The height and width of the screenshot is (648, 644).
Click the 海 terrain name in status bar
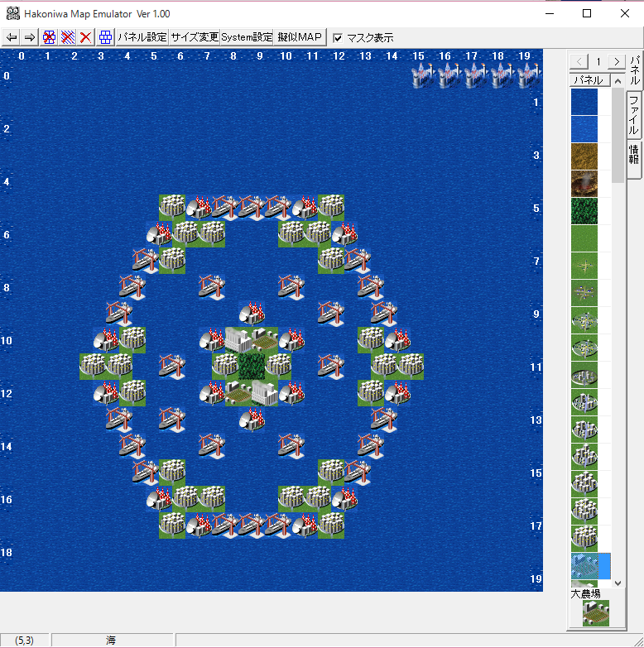(111, 641)
